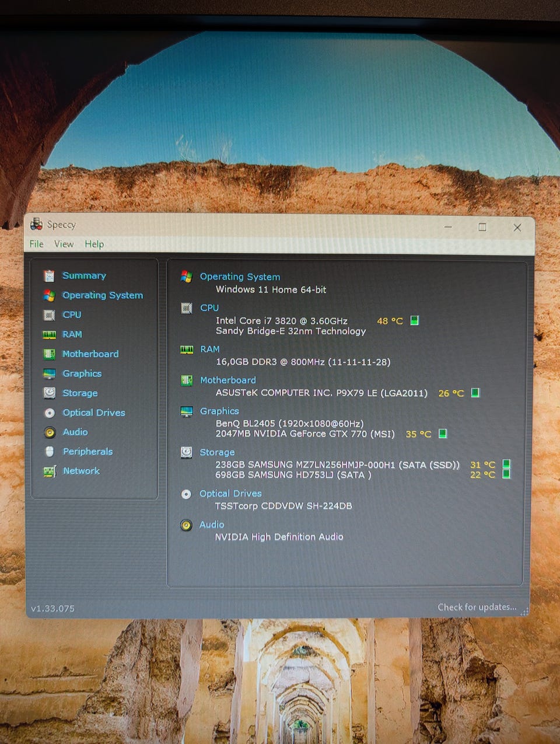Open the Help menu
Image resolution: width=560 pixels, height=744 pixels.
tap(94, 244)
